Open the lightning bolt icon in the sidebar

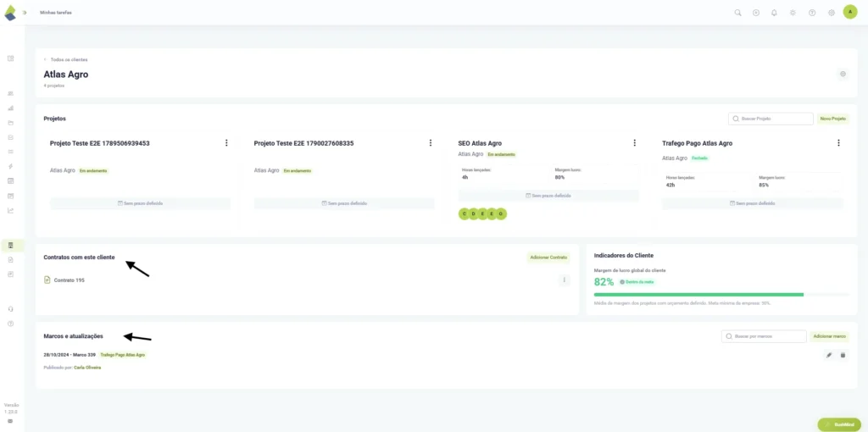coord(10,166)
